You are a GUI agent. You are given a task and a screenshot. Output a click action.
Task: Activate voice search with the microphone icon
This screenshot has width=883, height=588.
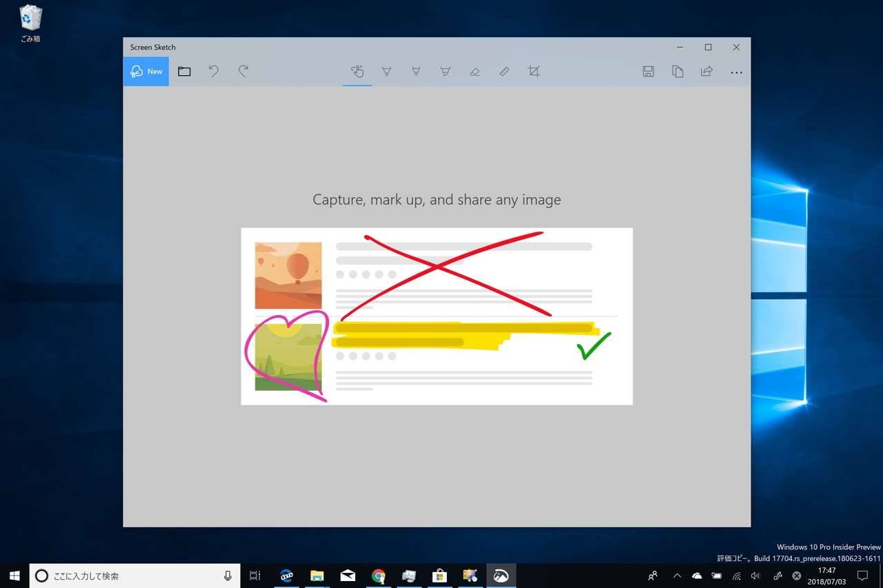click(228, 576)
